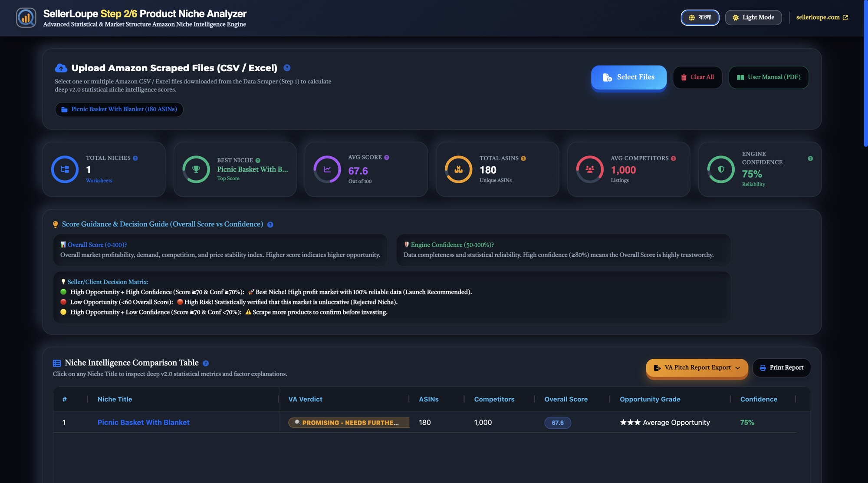This screenshot has width=868, height=483.
Task: Sort by Opportunity Grade column header
Action: [650, 399]
